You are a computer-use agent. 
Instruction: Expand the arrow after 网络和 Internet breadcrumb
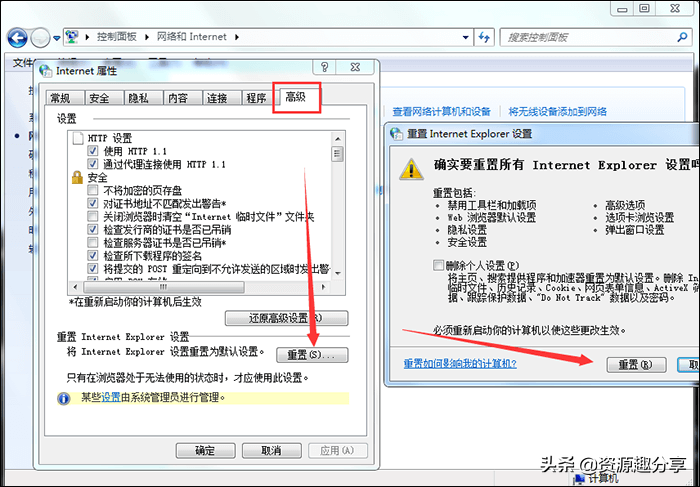[237, 37]
